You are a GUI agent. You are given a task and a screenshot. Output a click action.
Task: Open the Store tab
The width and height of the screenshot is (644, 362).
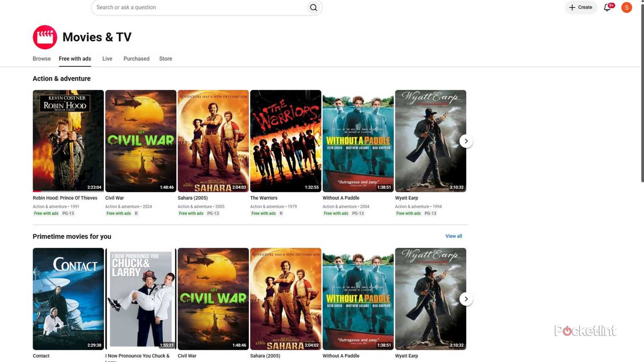tap(166, 59)
